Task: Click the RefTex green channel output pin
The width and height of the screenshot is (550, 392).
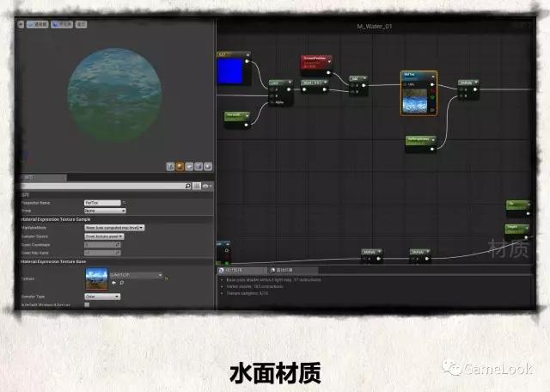Action: (x=432, y=97)
